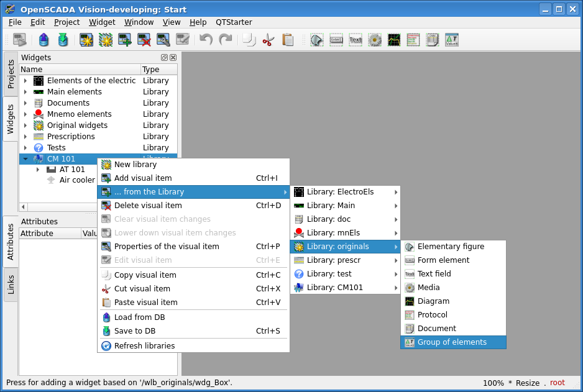
Task: Expand the AT 101 tree item
Action: (38, 170)
